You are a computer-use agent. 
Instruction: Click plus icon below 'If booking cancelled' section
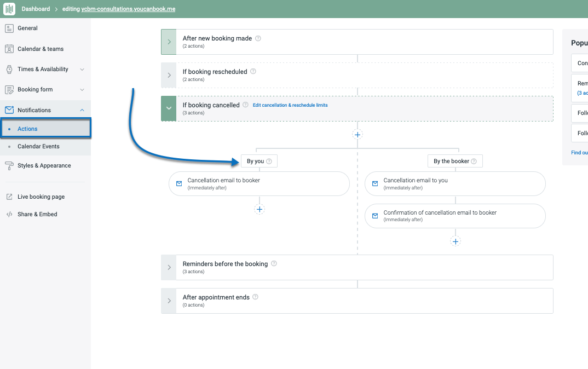click(358, 134)
